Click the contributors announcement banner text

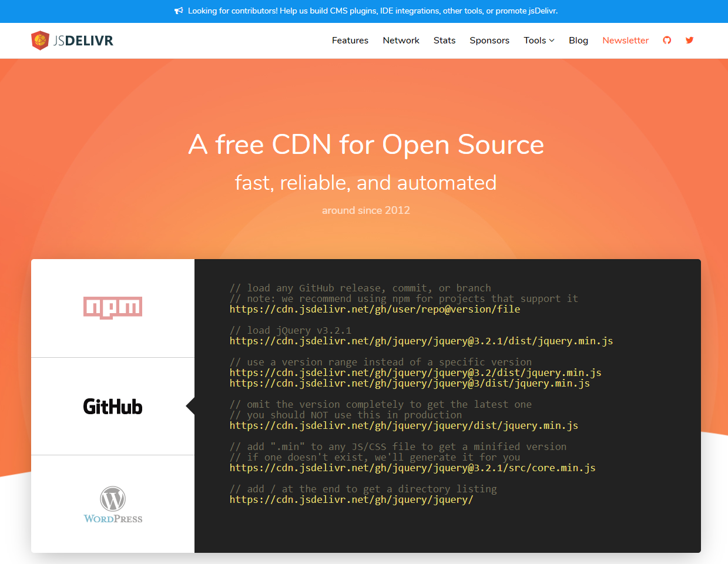(373, 11)
